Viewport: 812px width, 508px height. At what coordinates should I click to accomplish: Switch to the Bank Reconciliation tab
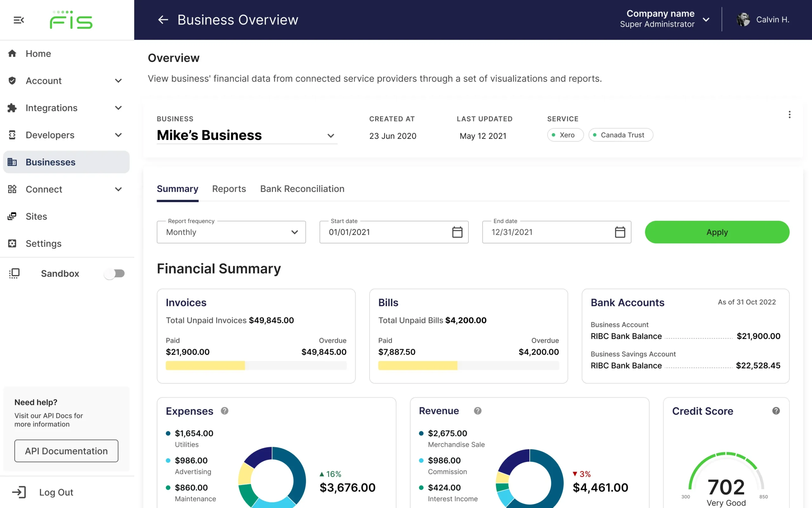(302, 189)
